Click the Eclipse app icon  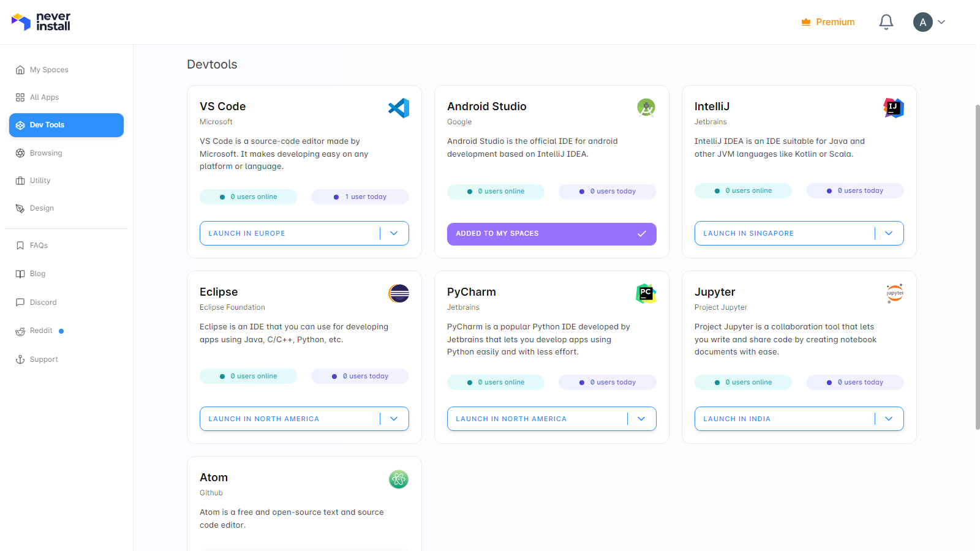tap(399, 294)
